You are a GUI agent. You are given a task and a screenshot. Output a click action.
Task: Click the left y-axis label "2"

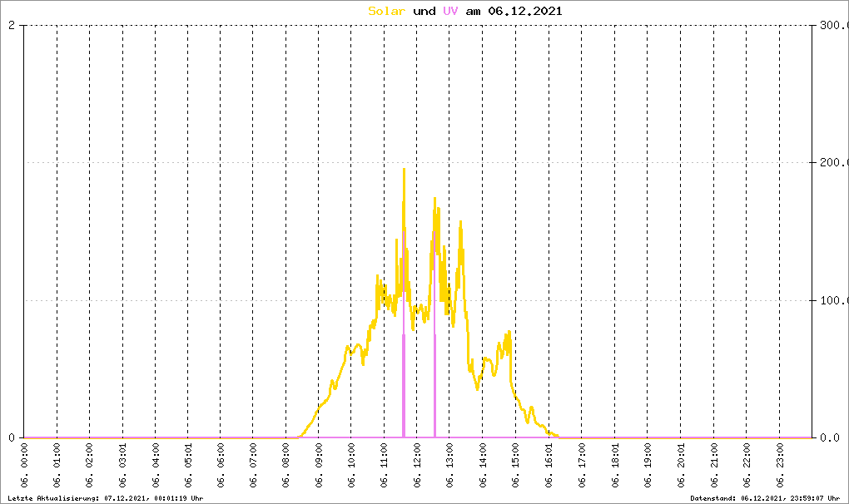coord(12,25)
